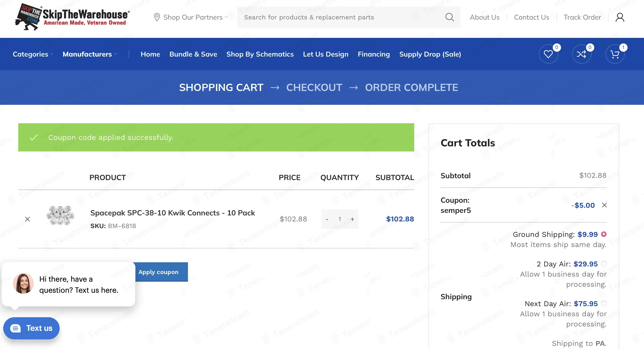Click the SkipTheWarehouse logo

(x=73, y=17)
